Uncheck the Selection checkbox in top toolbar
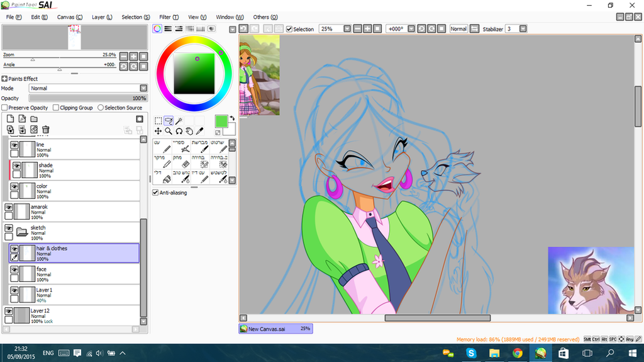Screen dimensions: 644x362 click(289, 29)
